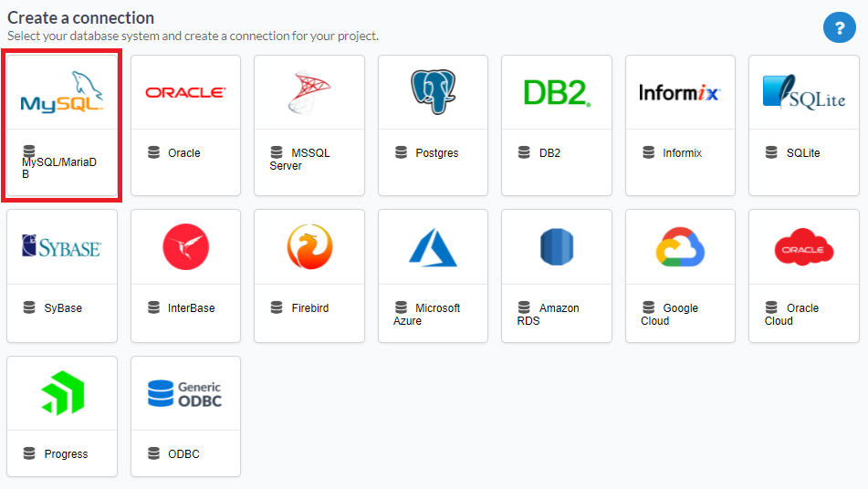The image size is (868, 489).
Task: Click the MySQL/MariaDB label
Action: pyautogui.click(x=59, y=168)
